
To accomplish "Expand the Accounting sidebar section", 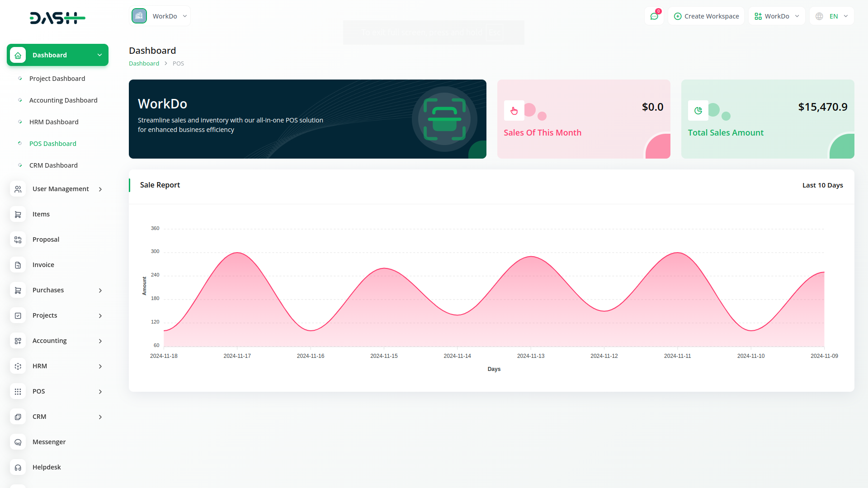I will tap(100, 341).
